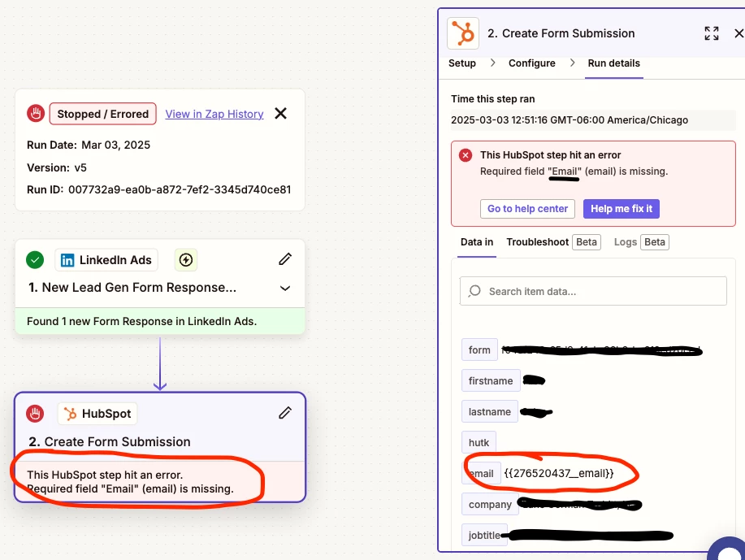Click the jobtitle field label
This screenshot has width=745, height=560.
[x=484, y=536]
